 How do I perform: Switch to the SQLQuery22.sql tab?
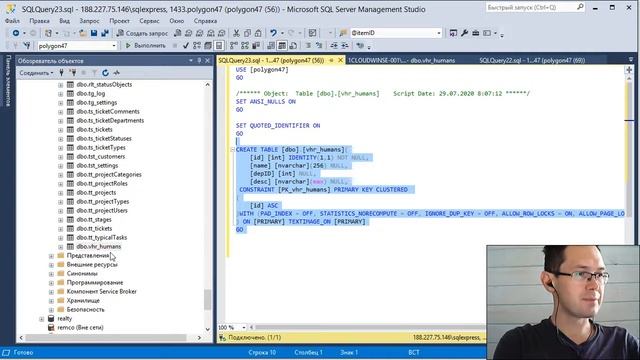pos(532,60)
